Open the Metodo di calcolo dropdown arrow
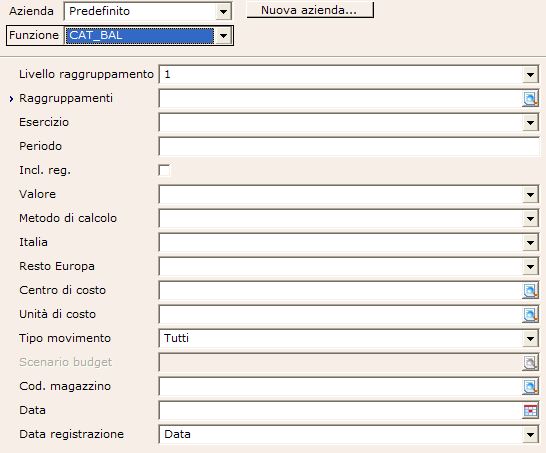This screenshot has width=546, height=453. click(x=530, y=219)
